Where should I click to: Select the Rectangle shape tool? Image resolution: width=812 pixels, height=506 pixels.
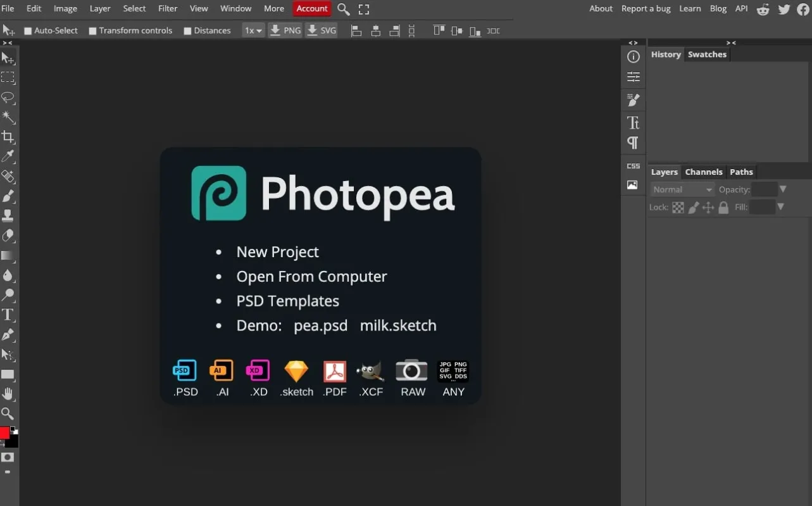tap(8, 374)
